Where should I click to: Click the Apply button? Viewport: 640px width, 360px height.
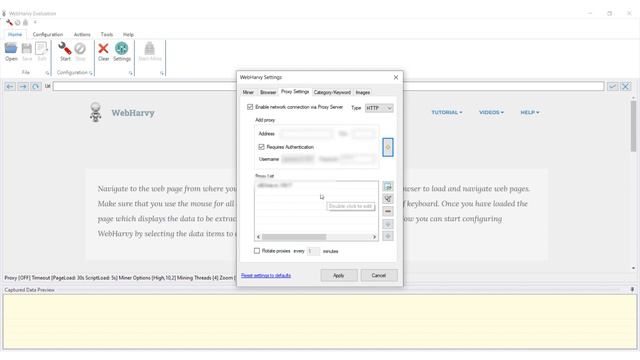tap(339, 276)
